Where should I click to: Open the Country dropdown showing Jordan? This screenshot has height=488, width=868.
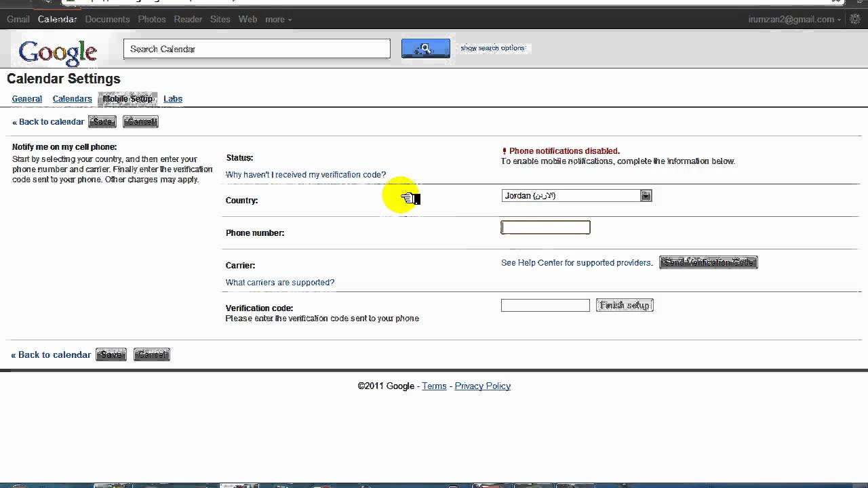(576, 195)
